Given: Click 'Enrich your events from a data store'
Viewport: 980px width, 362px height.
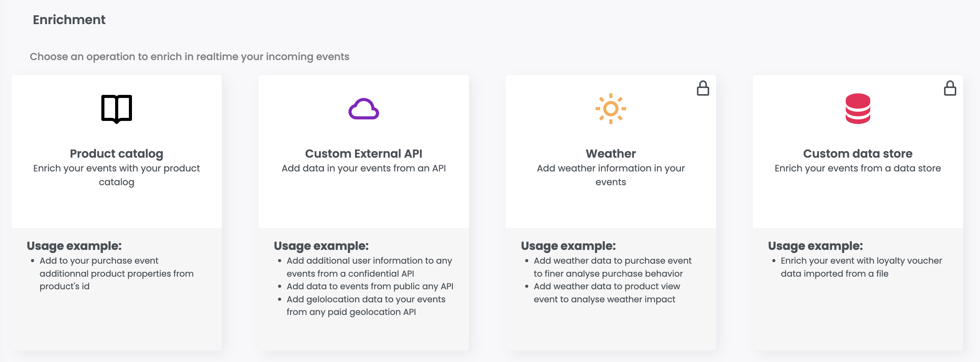Looking at the screenshot, I should [858, 168].
